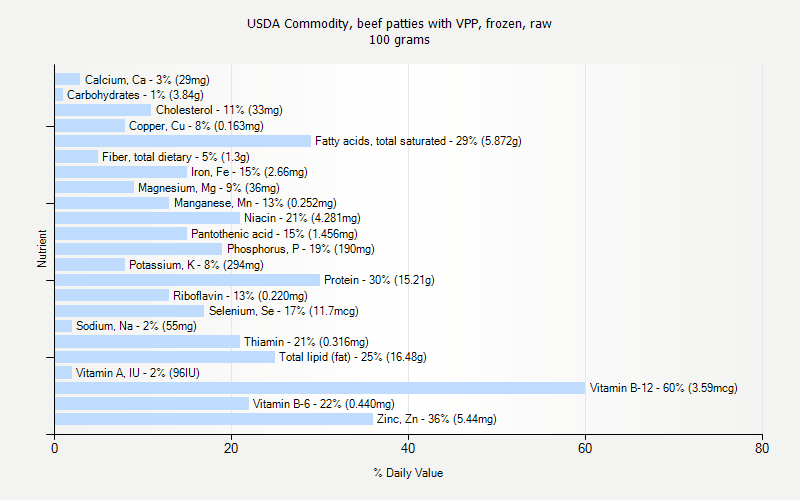Select the Phosphorus bar
The image size is (800, 500).
click(x=138, y=249)
